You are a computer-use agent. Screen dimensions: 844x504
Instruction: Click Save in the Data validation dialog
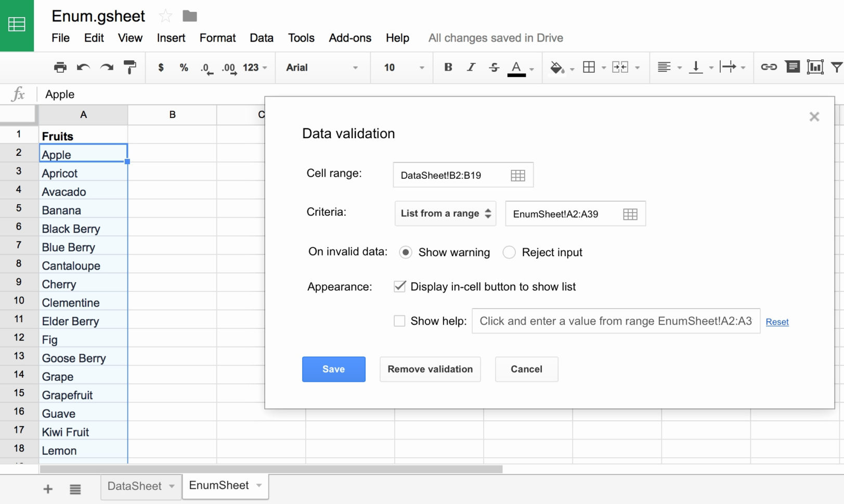click(333, 369)
